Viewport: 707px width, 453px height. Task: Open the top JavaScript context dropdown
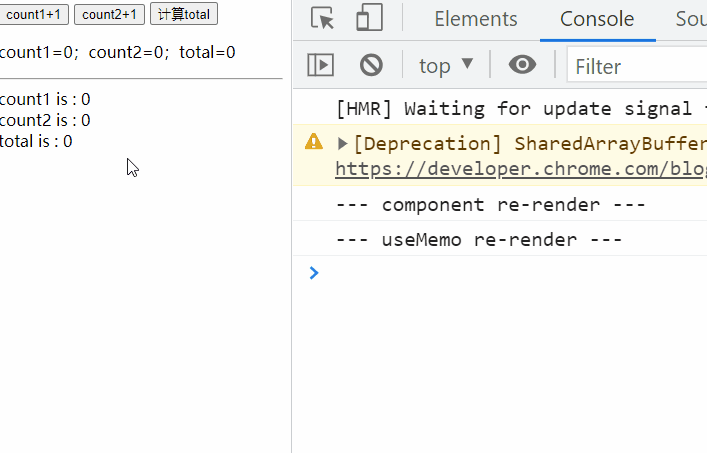tap(446, 66)
